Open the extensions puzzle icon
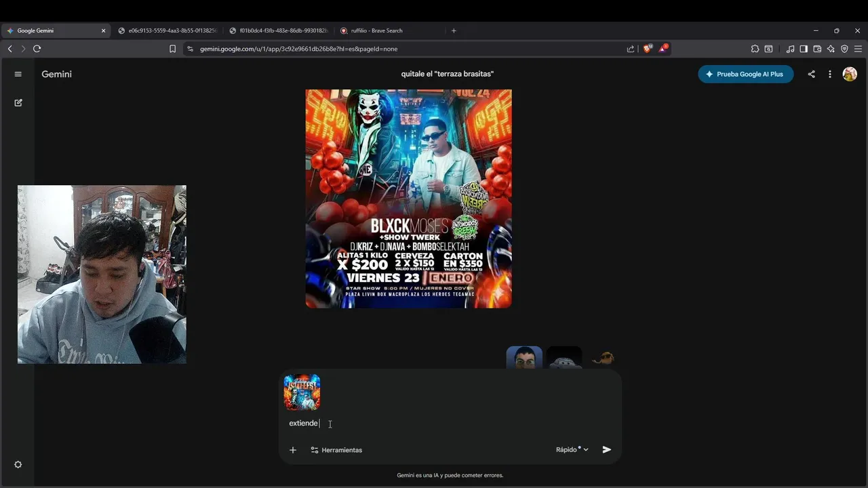This screenshot has width=868, height=488. coord(755,49)
